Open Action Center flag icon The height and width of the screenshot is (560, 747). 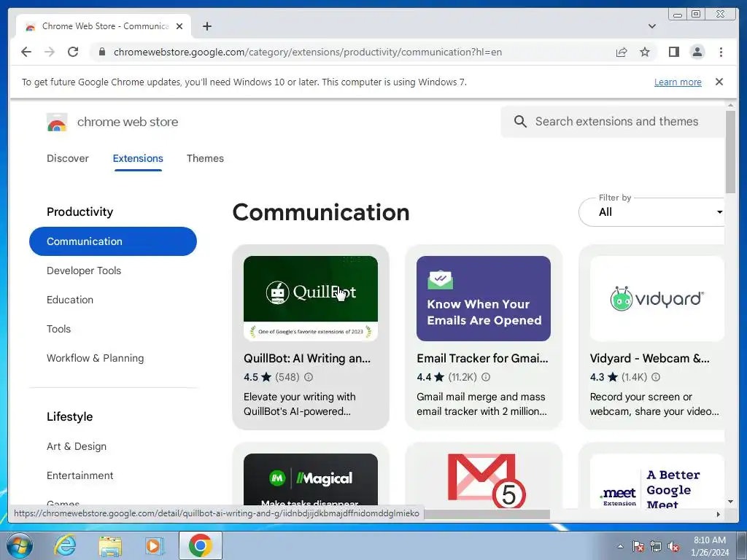click(638, 546)
